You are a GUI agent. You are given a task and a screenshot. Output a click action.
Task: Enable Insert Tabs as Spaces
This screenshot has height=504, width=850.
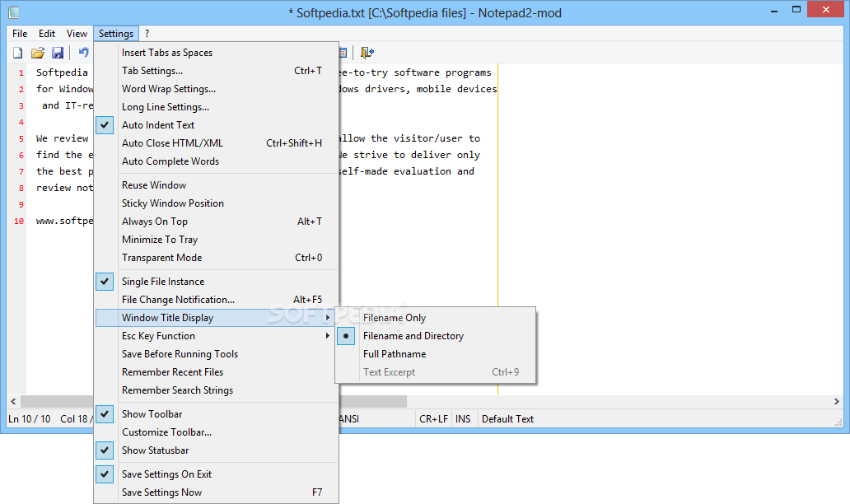217,53
